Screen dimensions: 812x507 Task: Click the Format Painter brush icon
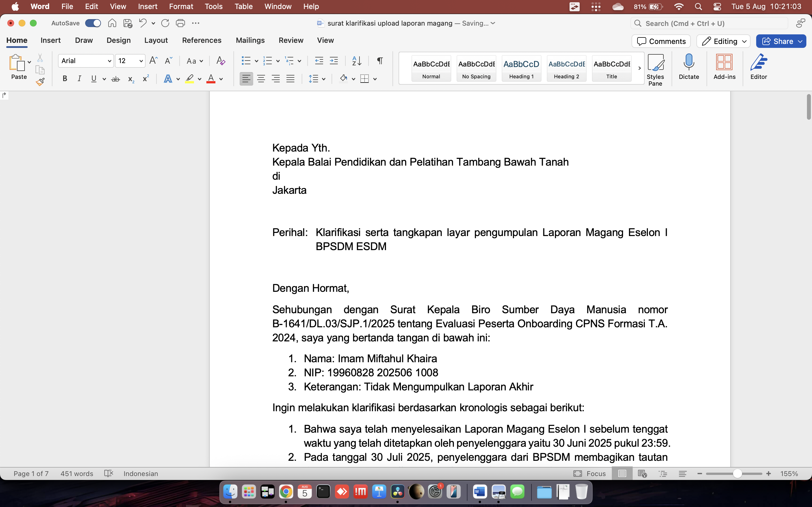40,81
